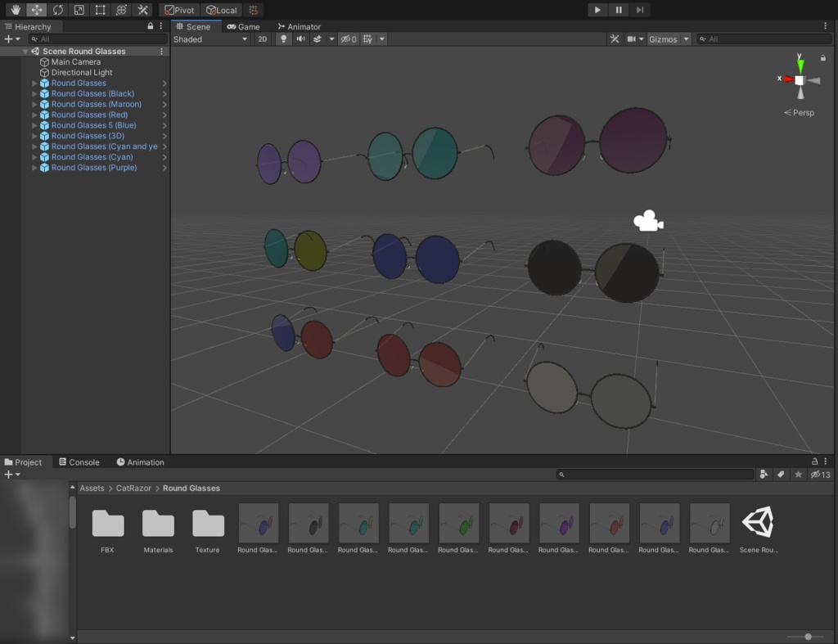
Task: Click the scene camera gizmo icon
Action: point(647,221)
